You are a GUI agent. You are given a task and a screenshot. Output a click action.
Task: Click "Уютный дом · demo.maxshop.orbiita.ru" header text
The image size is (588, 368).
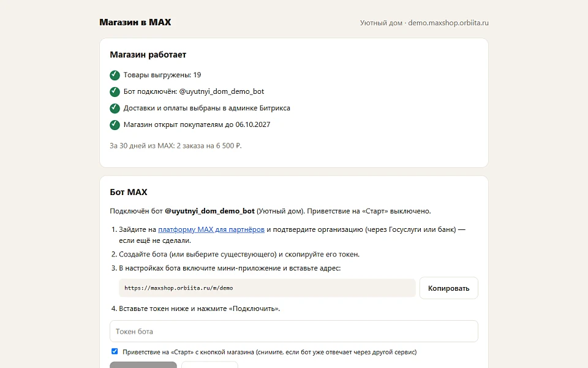click(x=424, y=23)
